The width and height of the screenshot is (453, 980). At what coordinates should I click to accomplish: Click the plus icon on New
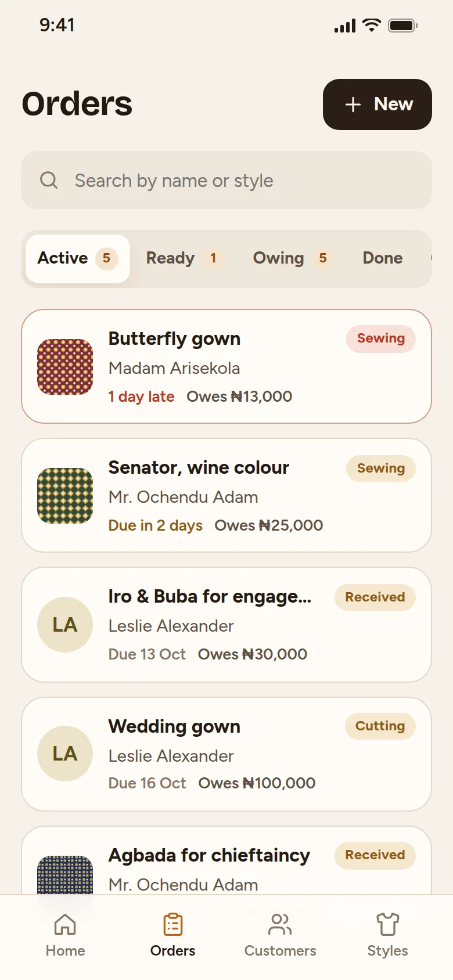(353, 105)
